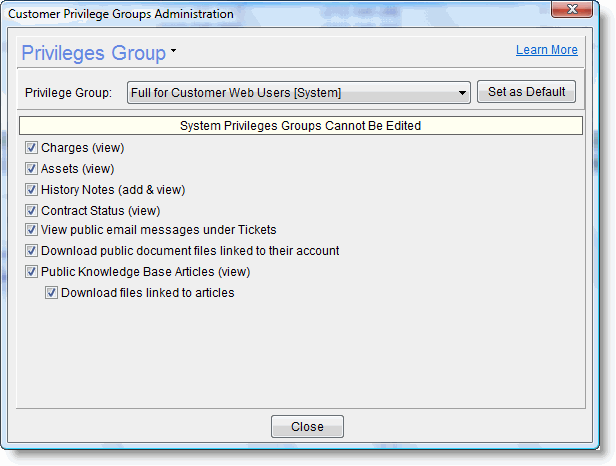This screenshot has width=616, height=466.
Task: Open the Learn More link
Action: click(x=546, y=50)
